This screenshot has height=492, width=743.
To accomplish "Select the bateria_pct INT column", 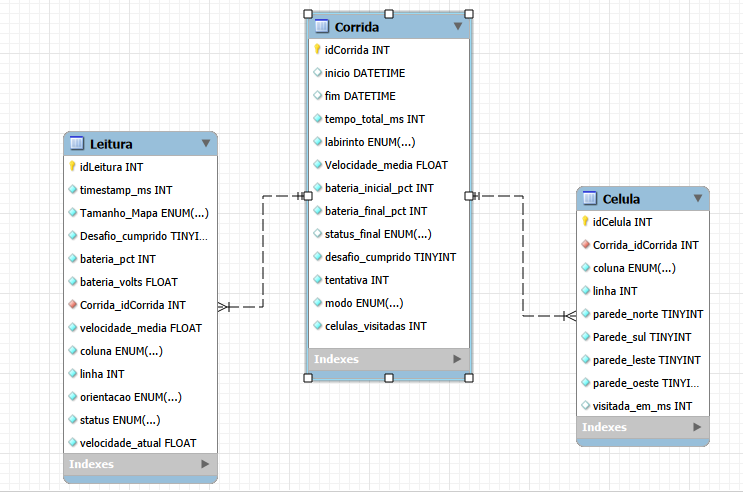I will coord(118,259).
